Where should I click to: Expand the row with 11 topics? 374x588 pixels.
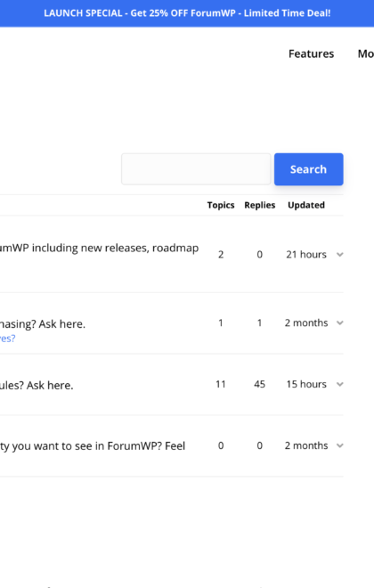point(340,384)
